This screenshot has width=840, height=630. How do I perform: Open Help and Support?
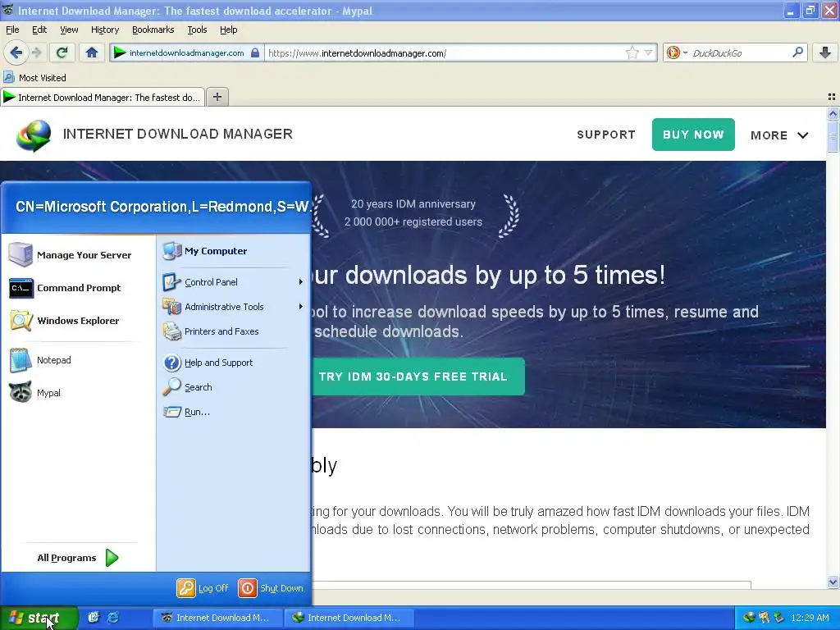[x=233, y=363]
